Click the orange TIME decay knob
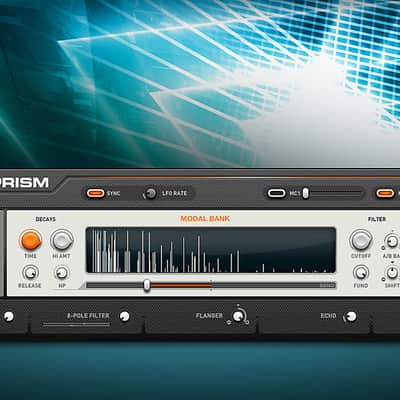This screenshot has height=400, width=400. (31, 240)
